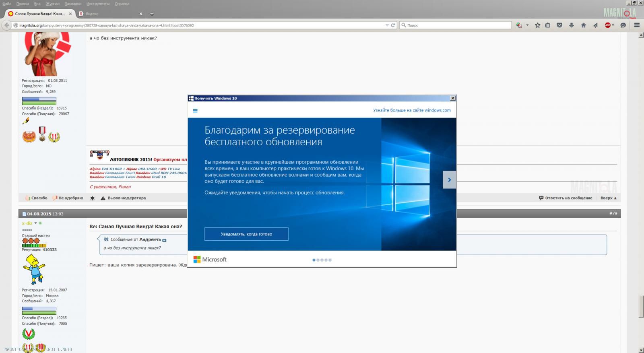
Task: Click the Вверх link
Action: tap(609, 198)
